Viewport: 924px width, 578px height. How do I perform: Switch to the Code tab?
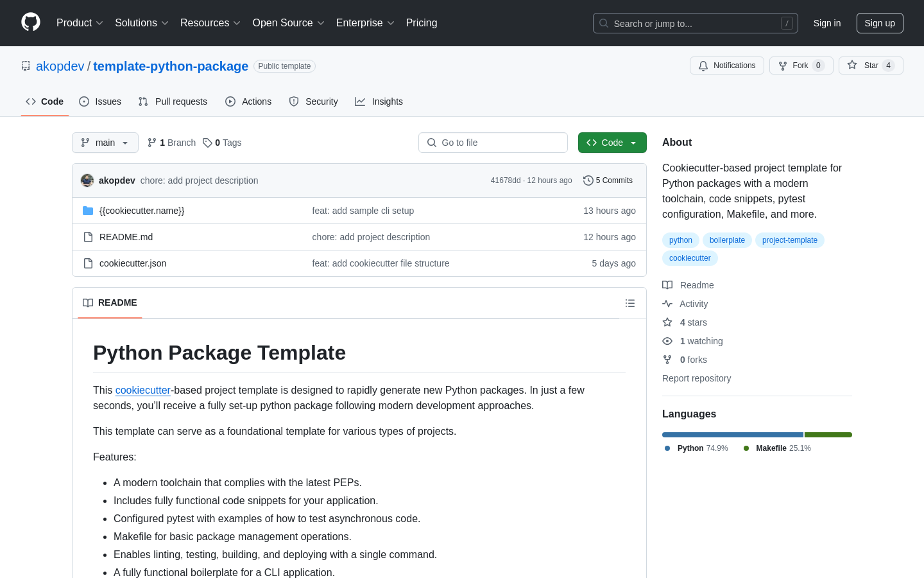tap(45, 101)
